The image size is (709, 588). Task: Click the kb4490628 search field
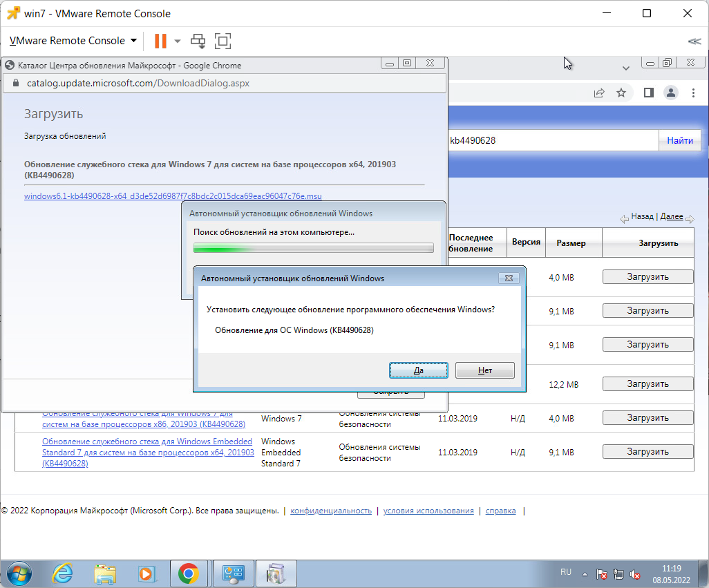pyautogui.click(x=552, y=140)
